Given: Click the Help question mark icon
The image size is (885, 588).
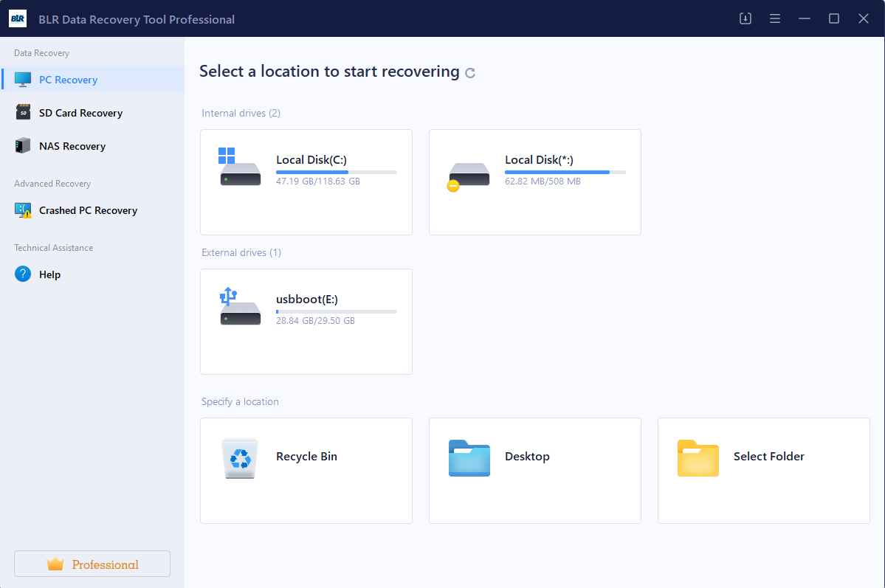Looking at the screenshot, I should tap(24, 274).
